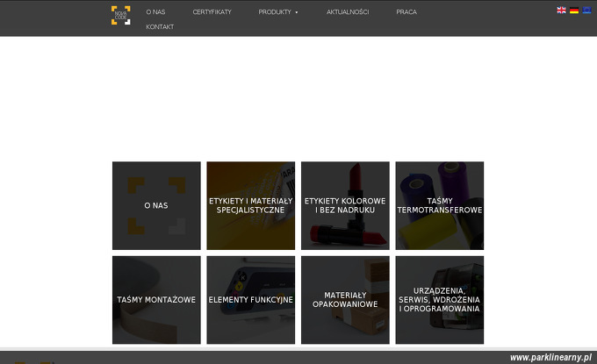This screenshot has width=597, height=364.
Task: Open the Elementy funkcyjne tile
Action: [x=251, y=300]
